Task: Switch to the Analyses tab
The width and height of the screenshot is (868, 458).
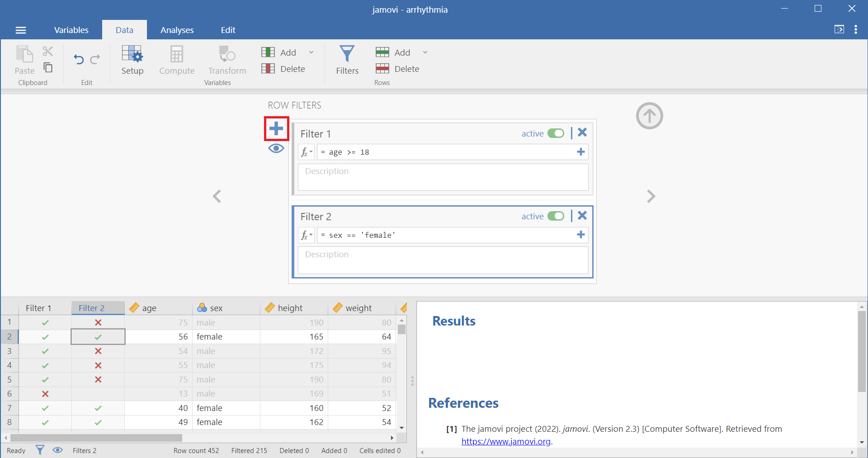Action: click(177, 30)
